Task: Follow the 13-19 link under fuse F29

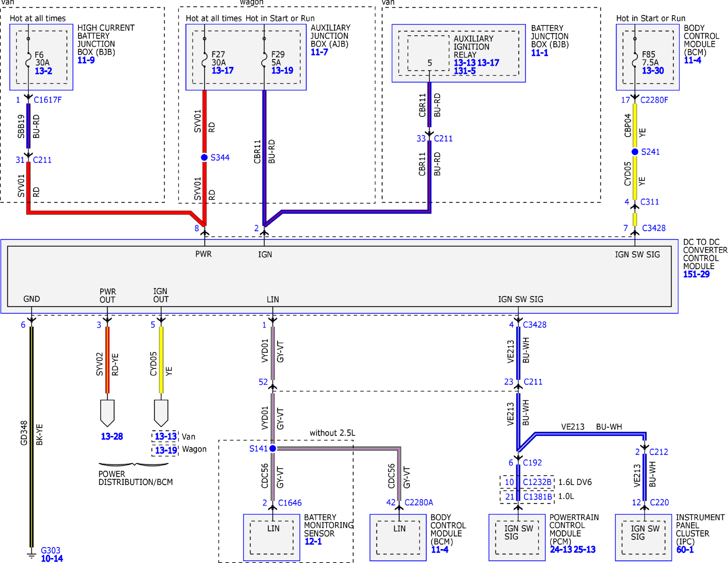Action: [282, 71]
